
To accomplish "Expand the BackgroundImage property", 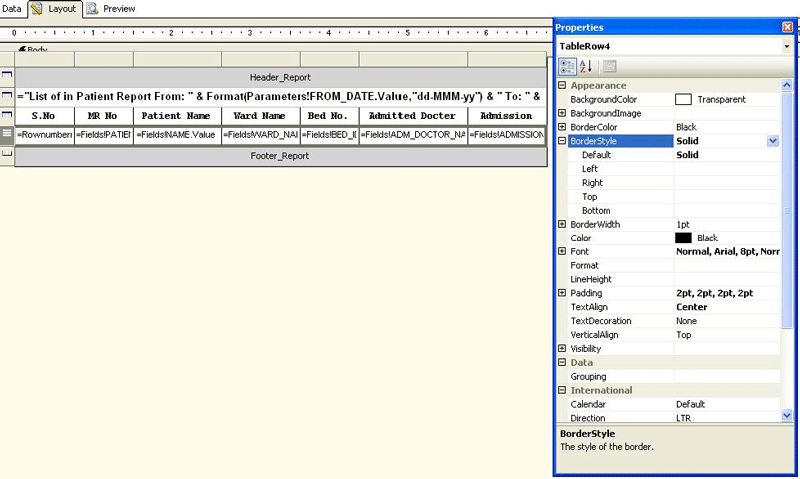I will point(562,113).
